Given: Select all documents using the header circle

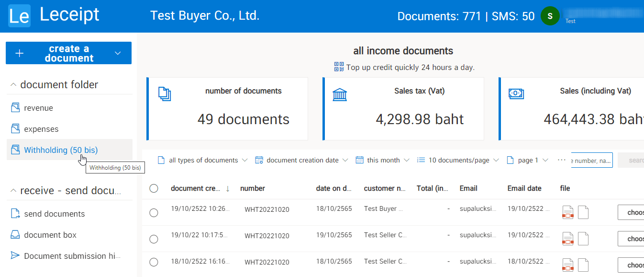Looking at the screenshot, I should coord(154,188).
